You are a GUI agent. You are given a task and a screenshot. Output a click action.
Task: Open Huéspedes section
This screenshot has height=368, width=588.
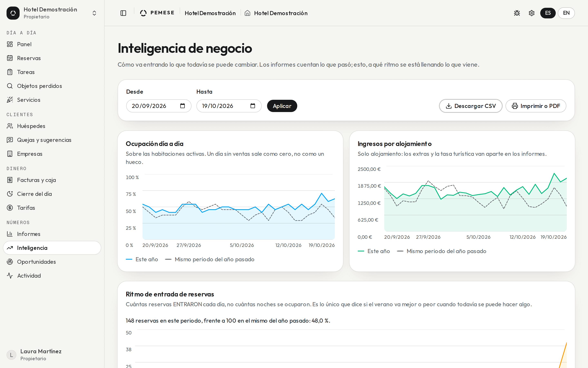[x=52, y=126]
